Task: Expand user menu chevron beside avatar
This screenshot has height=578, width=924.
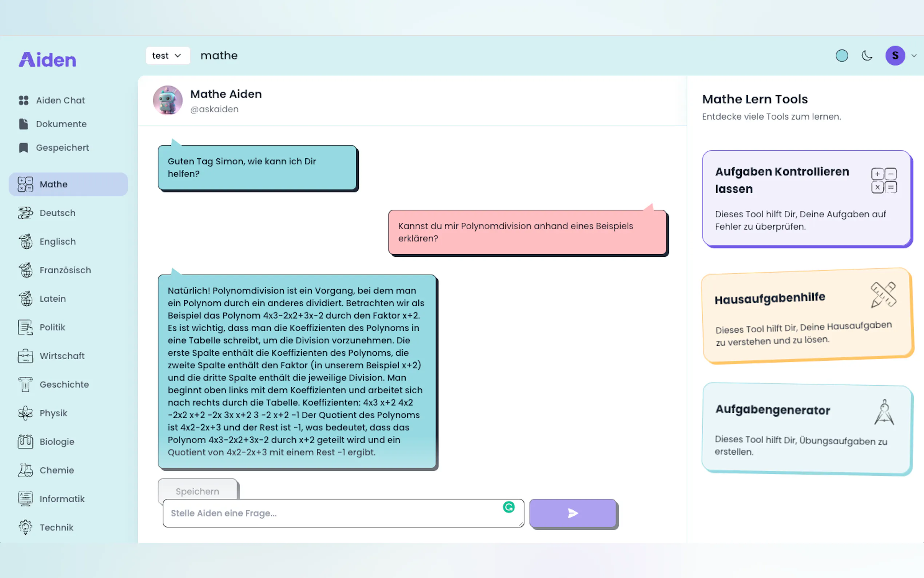Action: pyautogui.click(x=914, y=56)
